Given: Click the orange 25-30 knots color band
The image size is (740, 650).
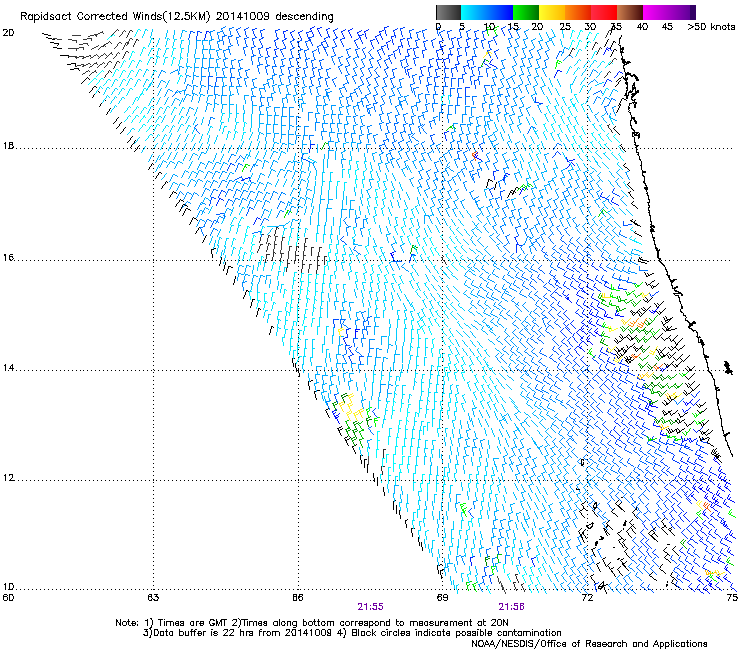Looking at the screenshot, I should 578,12.
